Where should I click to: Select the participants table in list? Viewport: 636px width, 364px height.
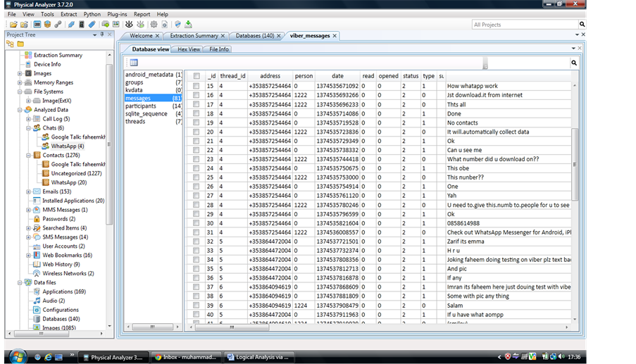pos(153,106)
